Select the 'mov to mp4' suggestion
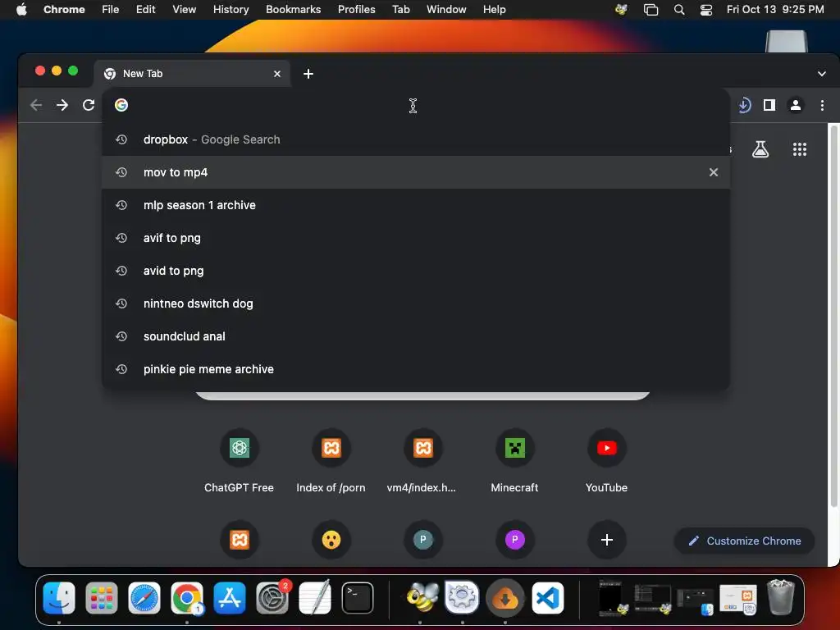The height and width of the screenshot is (630, 840). click(x=416, y=172)
